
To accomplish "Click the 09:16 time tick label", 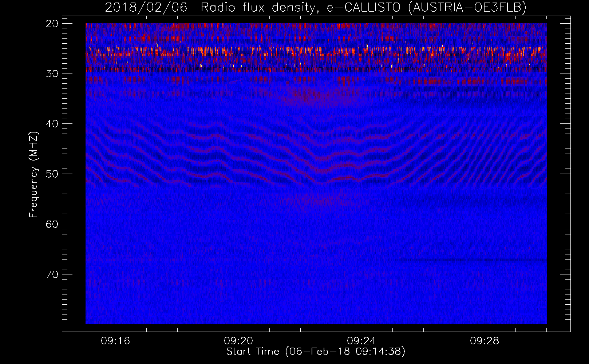I will pyautogui.click(x=115, y=341).
